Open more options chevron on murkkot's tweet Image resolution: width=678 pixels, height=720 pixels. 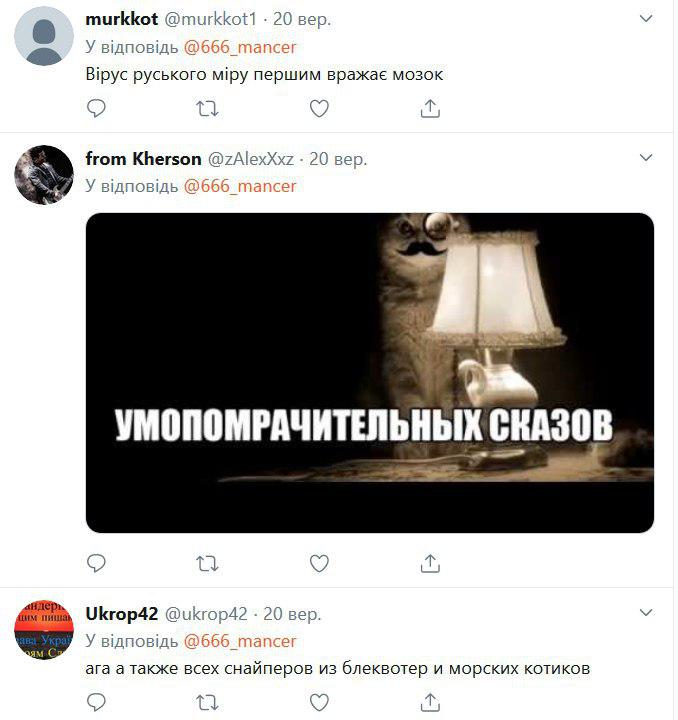click(x=646, y=18)
